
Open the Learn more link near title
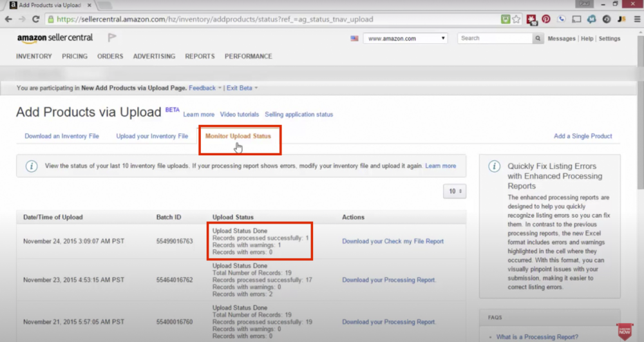click(199, 115)
